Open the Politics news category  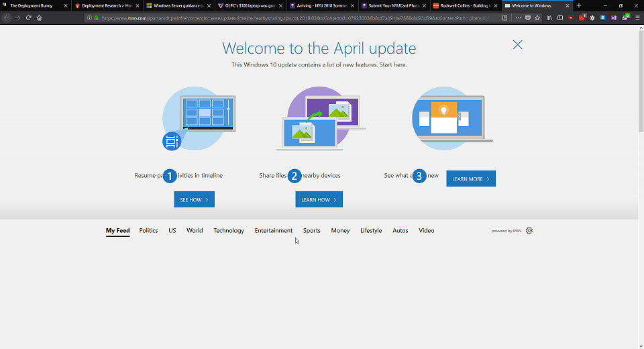pyautogui.click(x=148, y=231)
